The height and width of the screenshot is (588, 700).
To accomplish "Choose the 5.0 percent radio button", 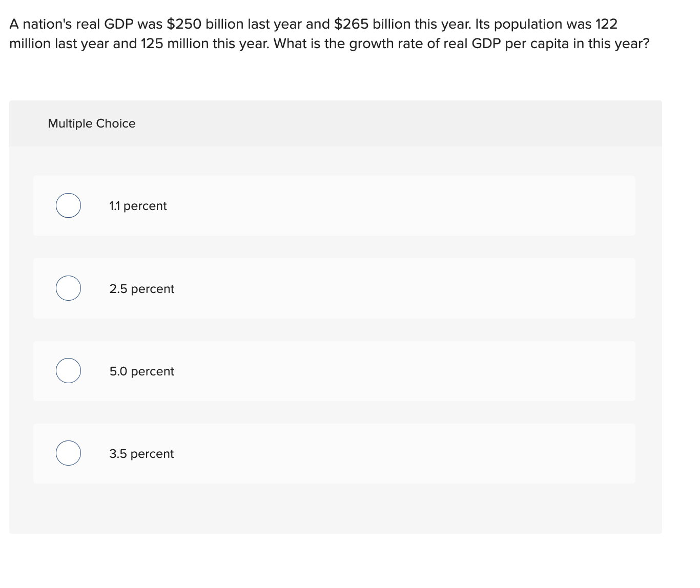I will coord(68,371).
